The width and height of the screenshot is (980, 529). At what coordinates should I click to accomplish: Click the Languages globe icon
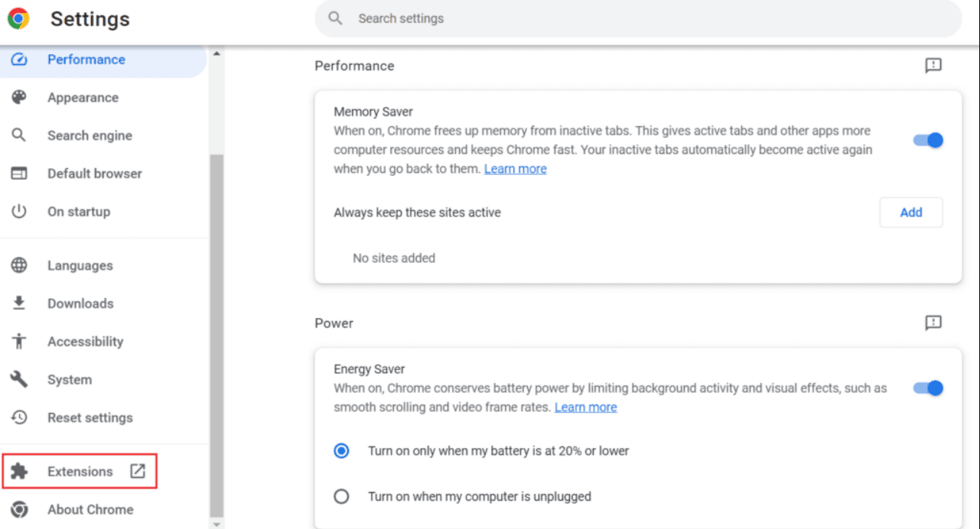point(19,265)
